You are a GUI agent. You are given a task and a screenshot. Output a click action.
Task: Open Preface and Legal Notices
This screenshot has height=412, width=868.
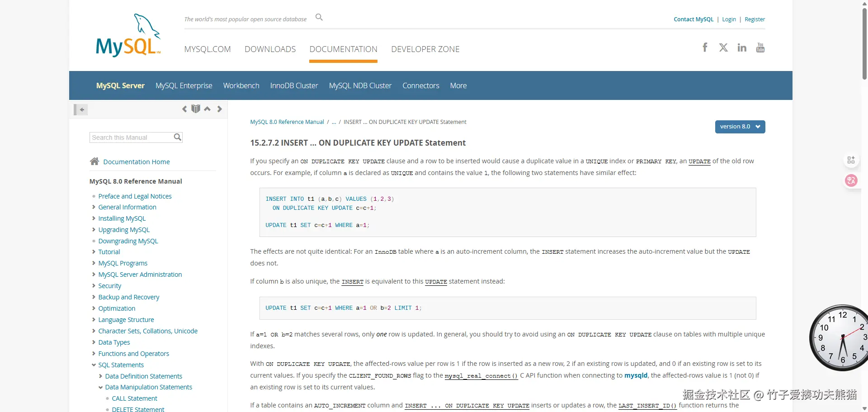pos(135,196)
